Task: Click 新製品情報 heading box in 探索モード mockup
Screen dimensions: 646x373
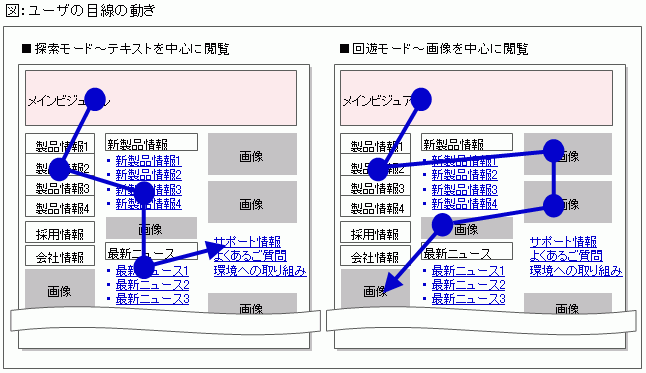Action: pyautogui.click(x=151, y=142)
